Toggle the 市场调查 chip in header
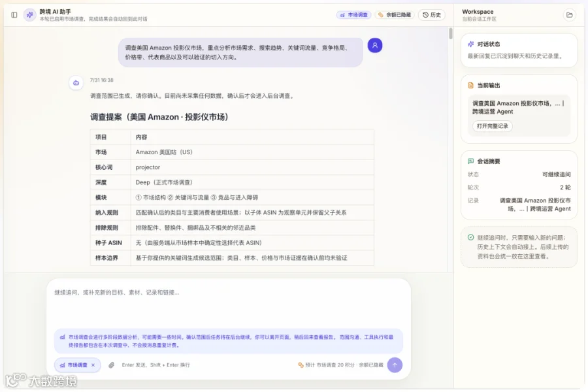588x392 pixels. [x=353, y=15]
